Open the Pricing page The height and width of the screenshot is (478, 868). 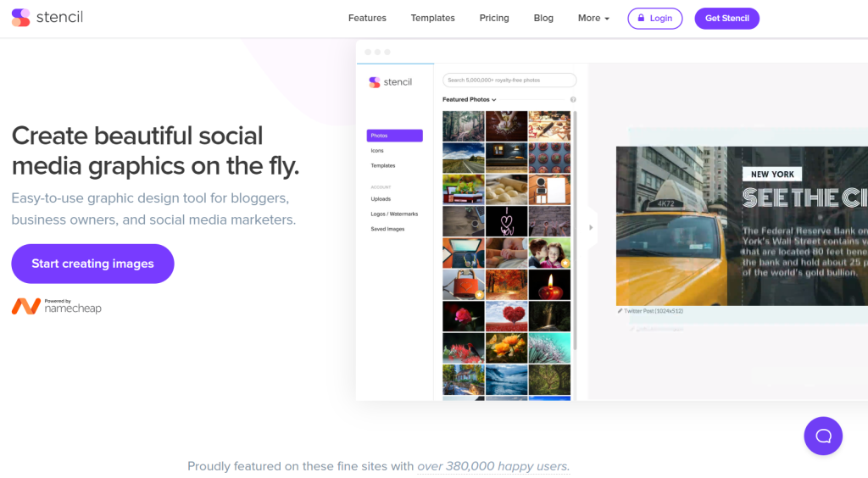click(x=494, y=18)
